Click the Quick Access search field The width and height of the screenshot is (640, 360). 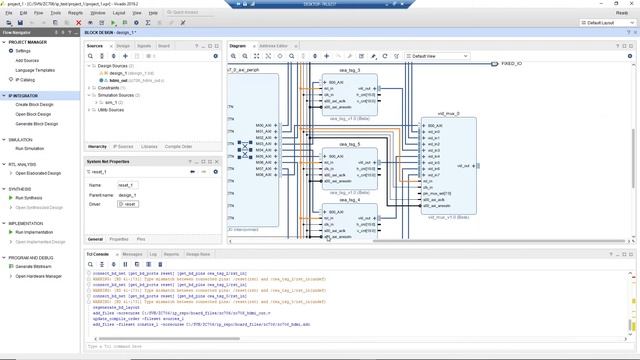point(189,13)
